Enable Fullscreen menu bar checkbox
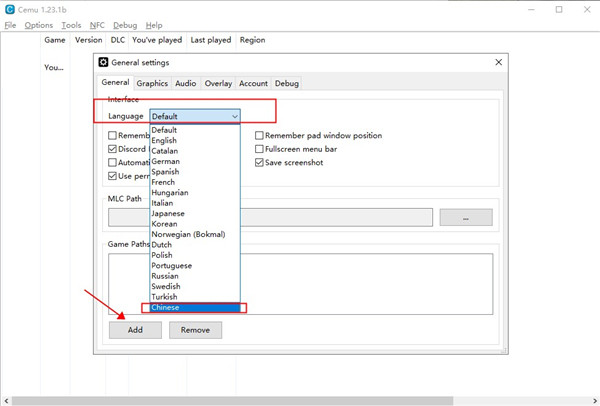Viewport: 600px width, 406px height. [x=259, y=149]
